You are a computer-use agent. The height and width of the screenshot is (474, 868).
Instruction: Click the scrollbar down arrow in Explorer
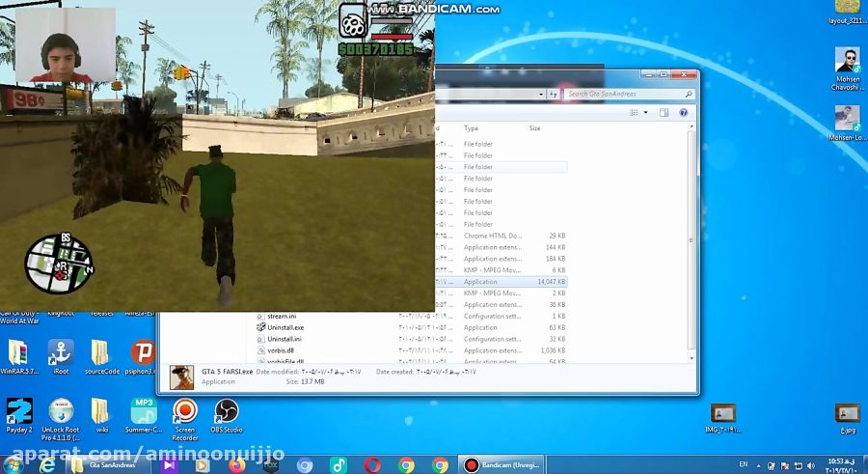692,358
